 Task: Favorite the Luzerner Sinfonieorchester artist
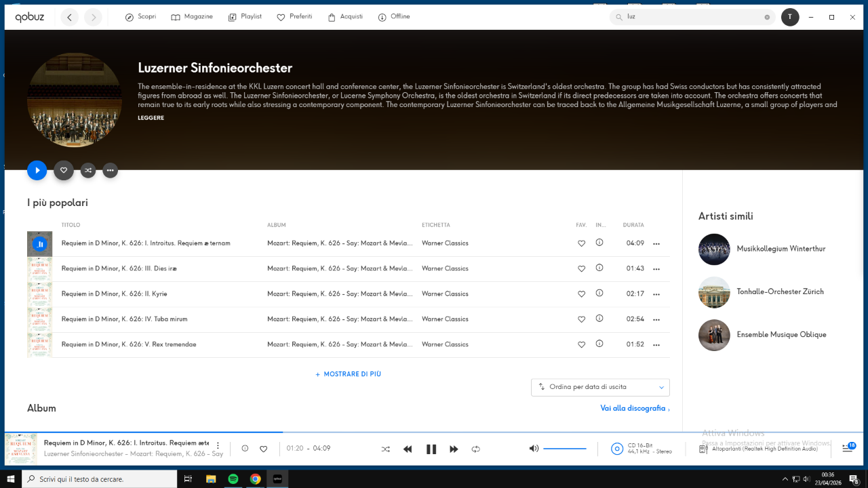click(64, 171)
